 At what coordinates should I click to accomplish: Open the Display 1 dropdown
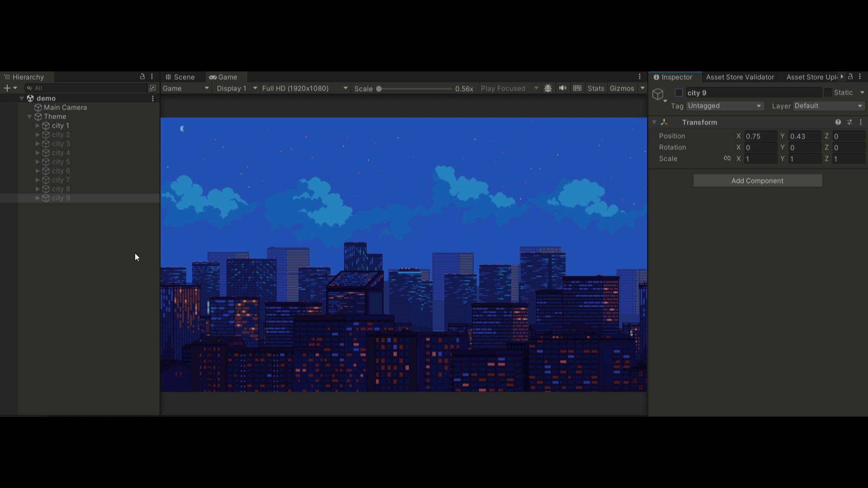[x=236, y=89]
